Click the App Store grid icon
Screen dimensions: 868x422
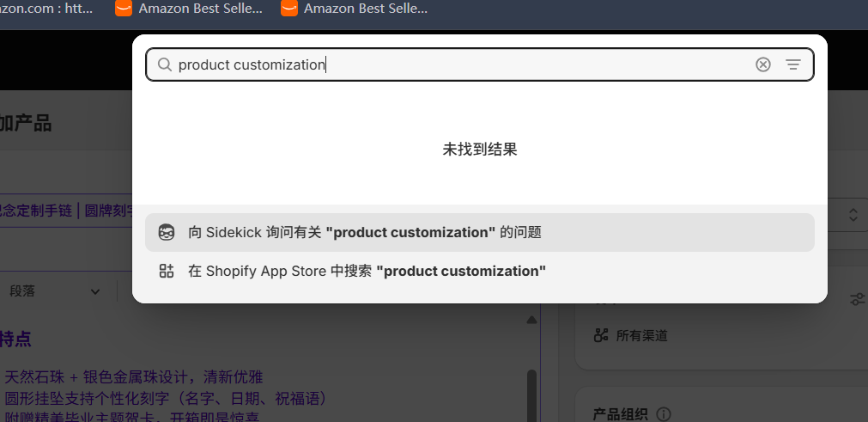(x=166, y=272)
